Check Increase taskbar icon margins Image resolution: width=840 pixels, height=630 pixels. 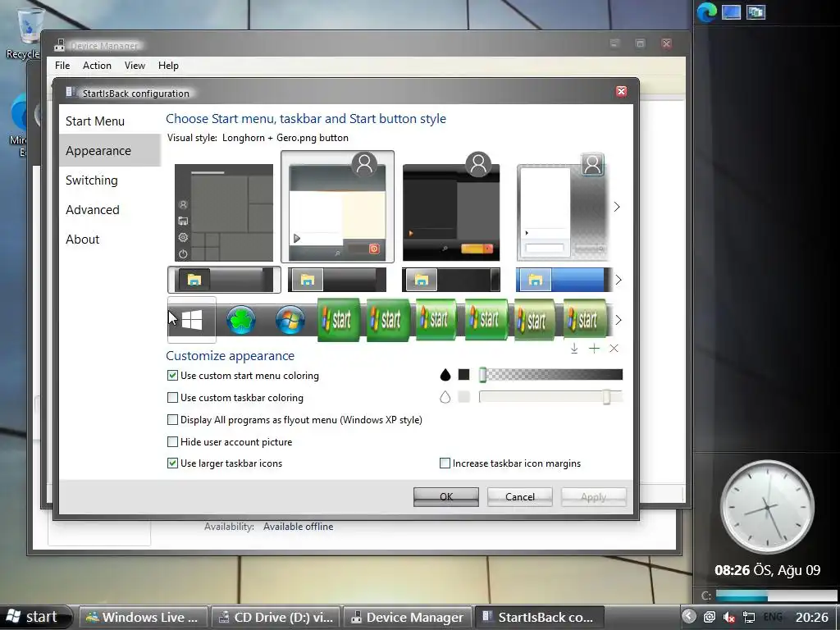445,463
